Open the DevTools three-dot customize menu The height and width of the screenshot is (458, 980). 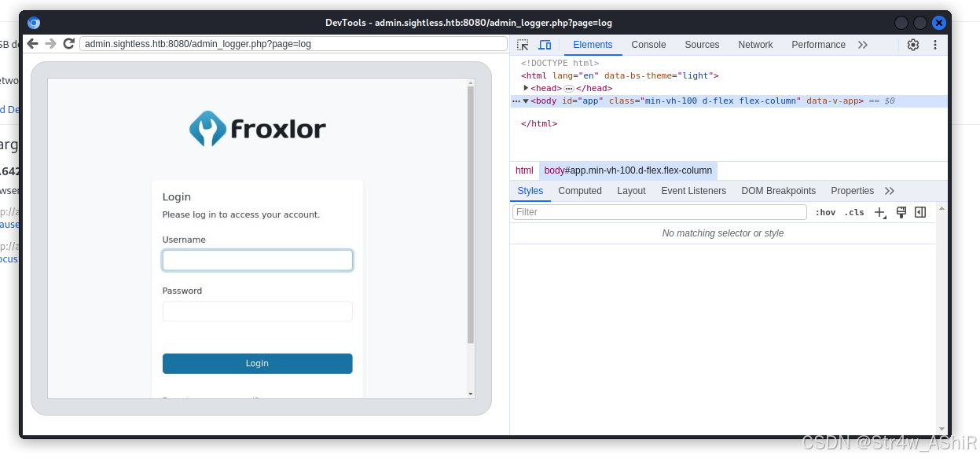click(935, 45)
